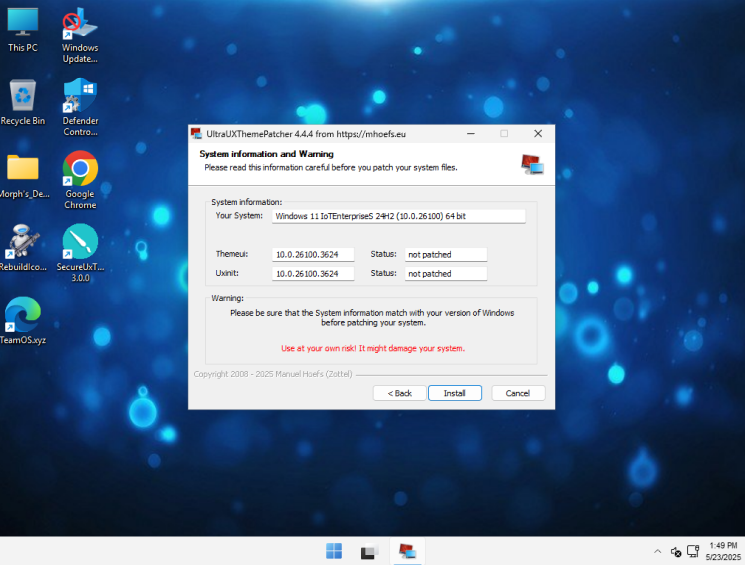Open the Recycle Bin icon
The height and width of the screenshot is (565, 745).
click(22, 102)
